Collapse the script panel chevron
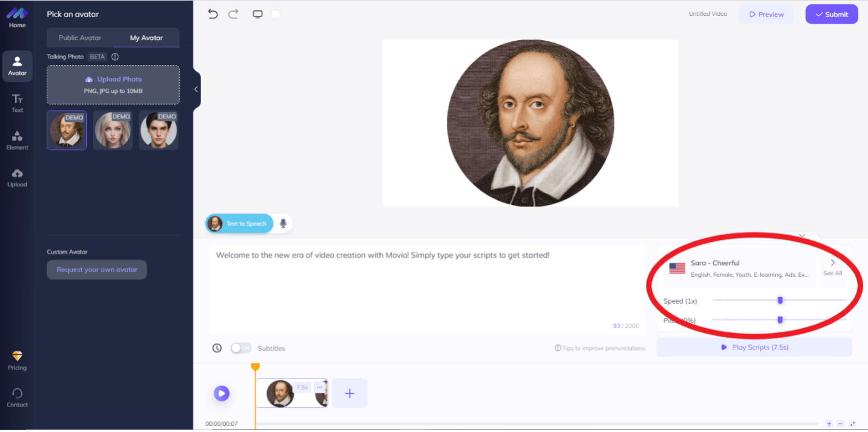Image resolution: width=868 pixels, height=432 pixels. click(802, 236)
